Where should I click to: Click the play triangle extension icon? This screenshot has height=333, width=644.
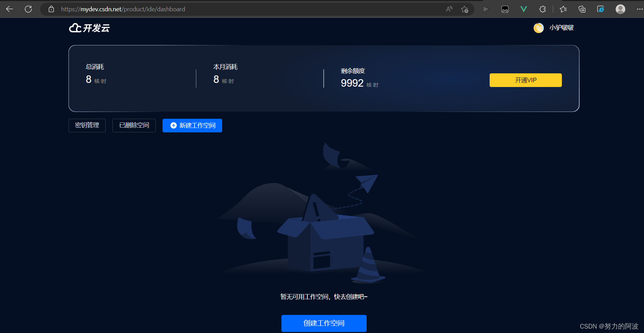pyautogui.click(x=486, y=9)
